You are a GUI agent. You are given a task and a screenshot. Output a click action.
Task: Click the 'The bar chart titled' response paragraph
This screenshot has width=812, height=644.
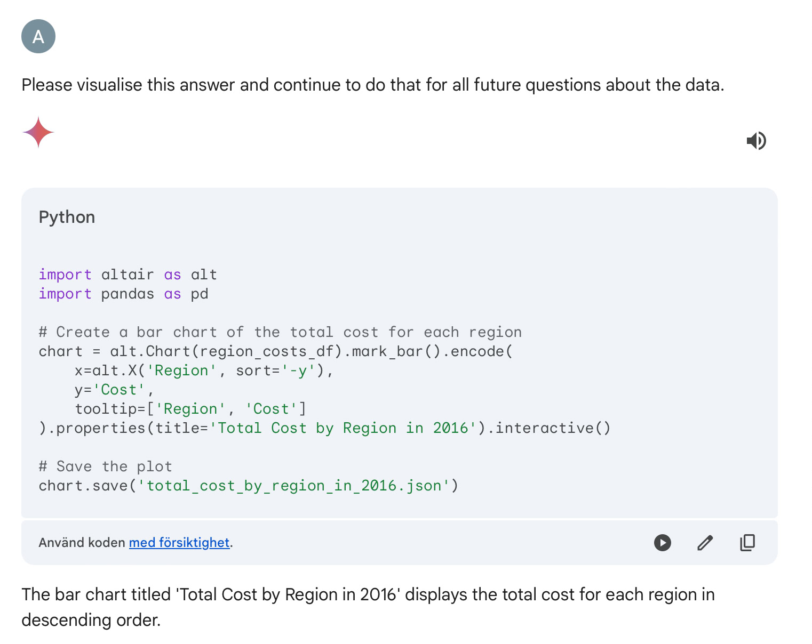[x=368, y=607]
